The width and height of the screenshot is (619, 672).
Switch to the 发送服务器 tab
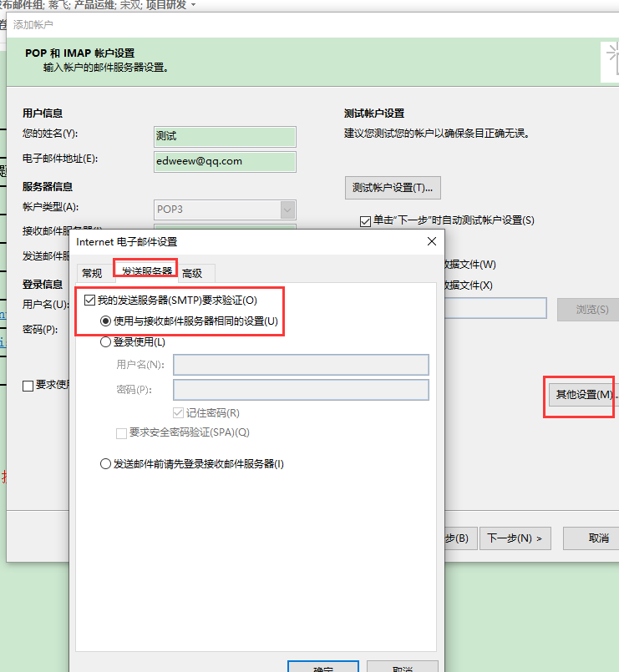coord(147,270)
